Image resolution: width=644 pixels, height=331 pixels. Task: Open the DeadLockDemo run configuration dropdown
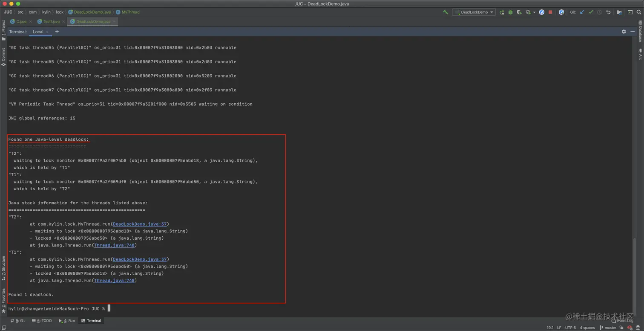[x=474, y=12]
